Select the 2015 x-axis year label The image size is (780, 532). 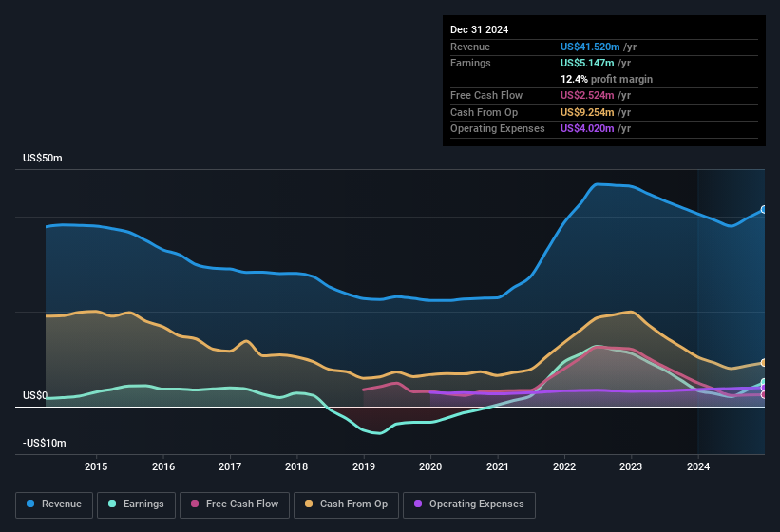95,466
